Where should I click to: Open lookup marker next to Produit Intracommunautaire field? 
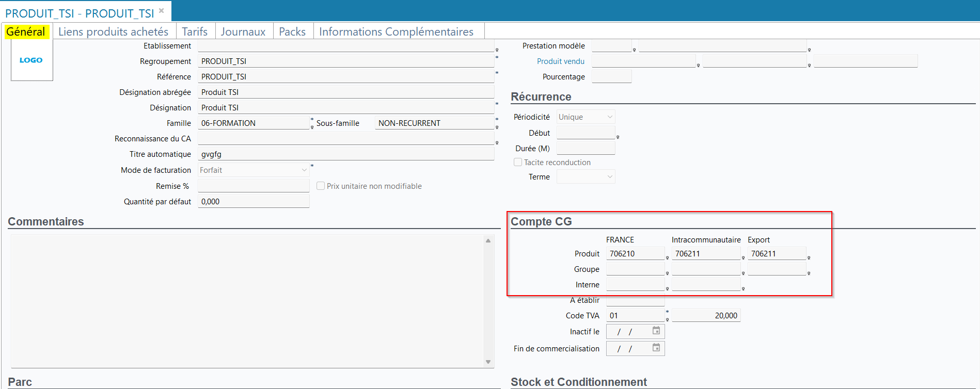[743, 258]
